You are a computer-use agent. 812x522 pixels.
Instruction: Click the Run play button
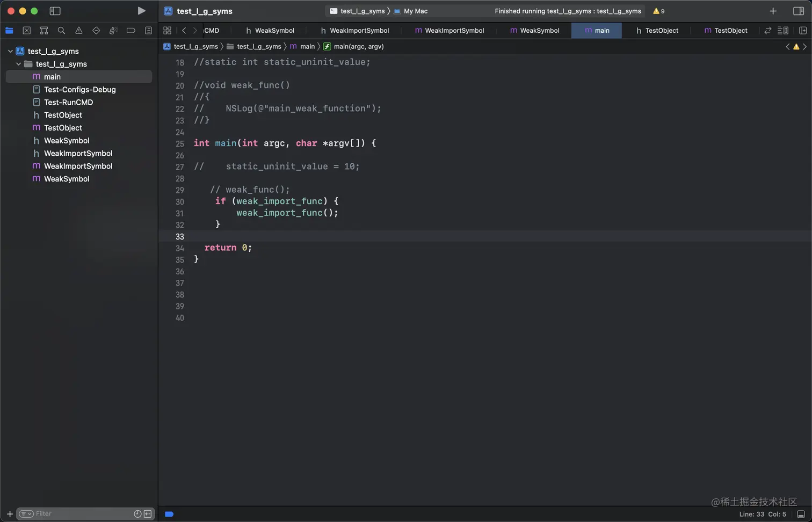tap(141, 11)
